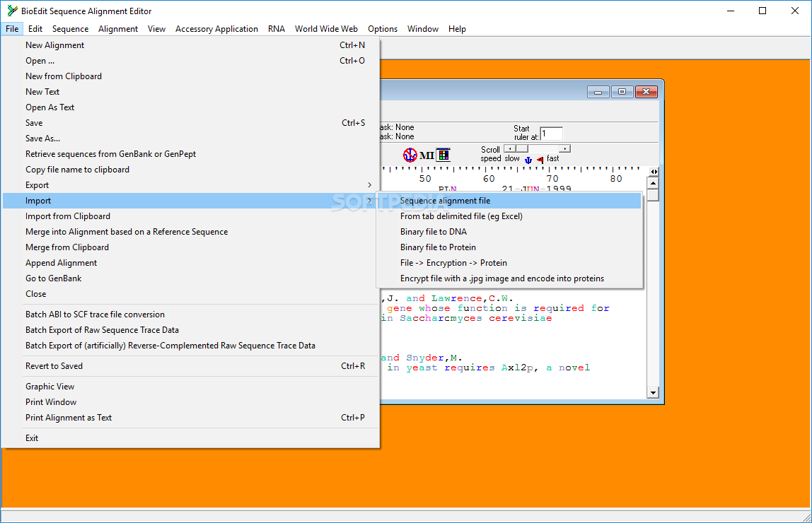
Task: Choose File -> Encryption -> Protein
Action: coord(509,263)
